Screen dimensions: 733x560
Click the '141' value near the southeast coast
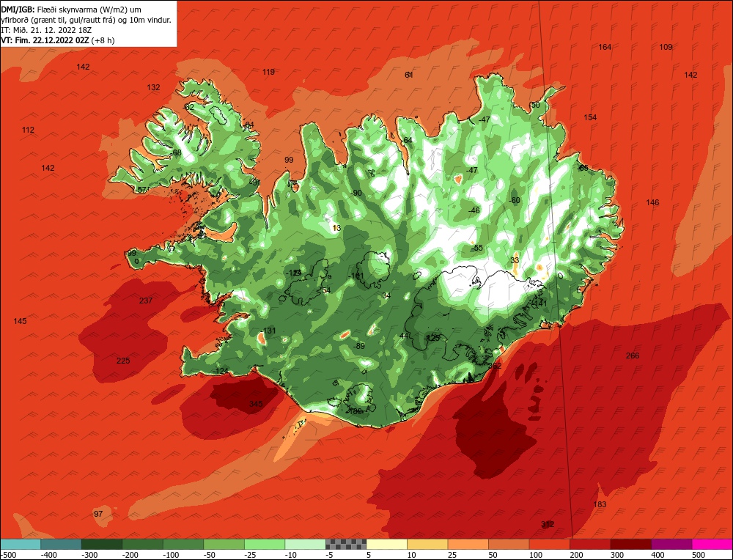tap(540, 303)
